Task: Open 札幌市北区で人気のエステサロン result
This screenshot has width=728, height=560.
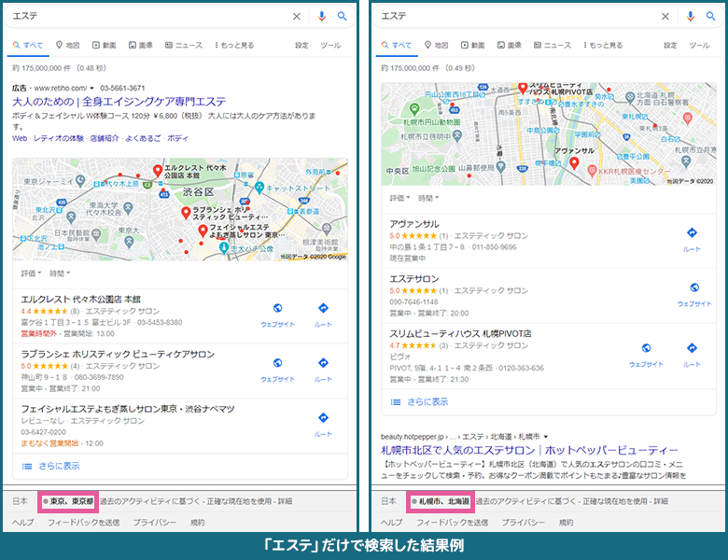Action: pos(529,451)
